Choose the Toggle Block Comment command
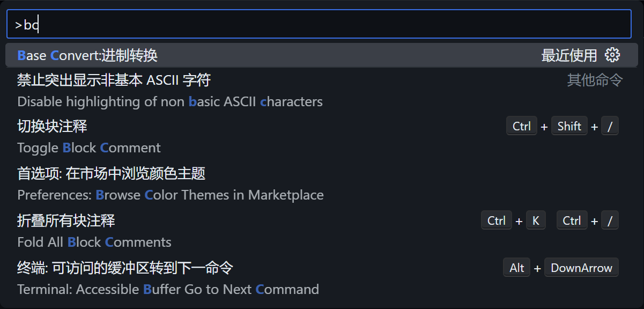Viewport: 644px width, 309px height. pos(319,137)
